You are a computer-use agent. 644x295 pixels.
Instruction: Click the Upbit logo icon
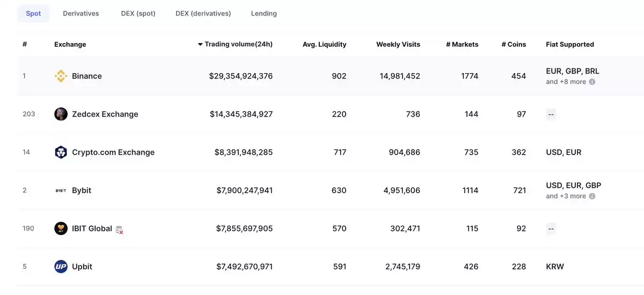point(61,267)
